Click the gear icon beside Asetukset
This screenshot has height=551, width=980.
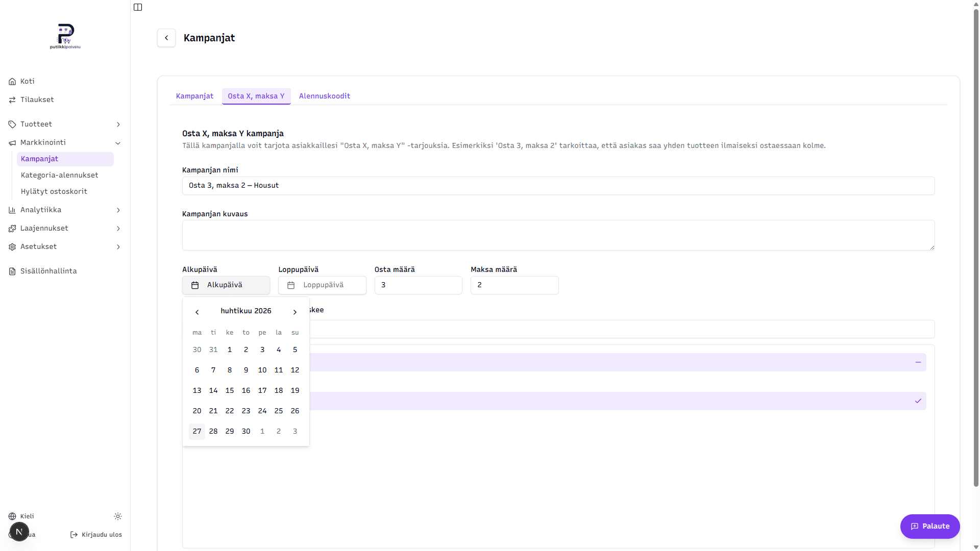pos(12,247)
